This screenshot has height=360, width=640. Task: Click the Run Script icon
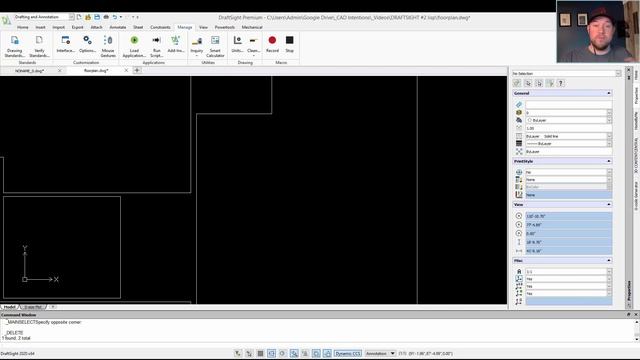[x=156, y=40]
